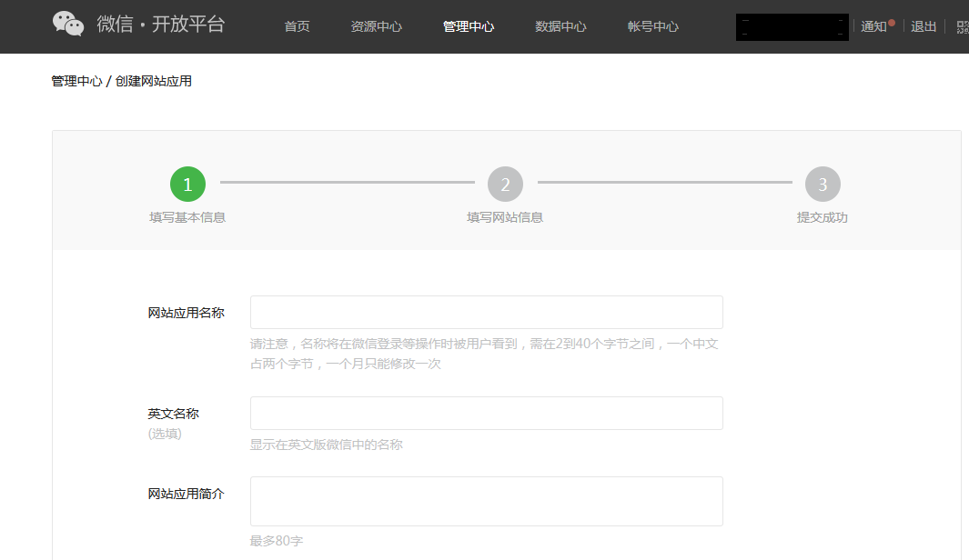This screenshot has width=969, height=560.
Task: Log out using the 退出 link
Action: pos(924,26)
